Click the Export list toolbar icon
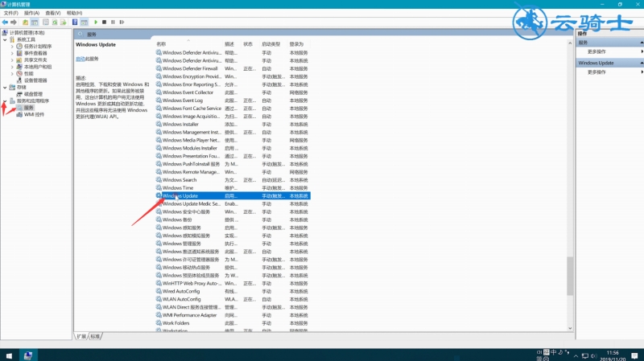 click(64, 23)
